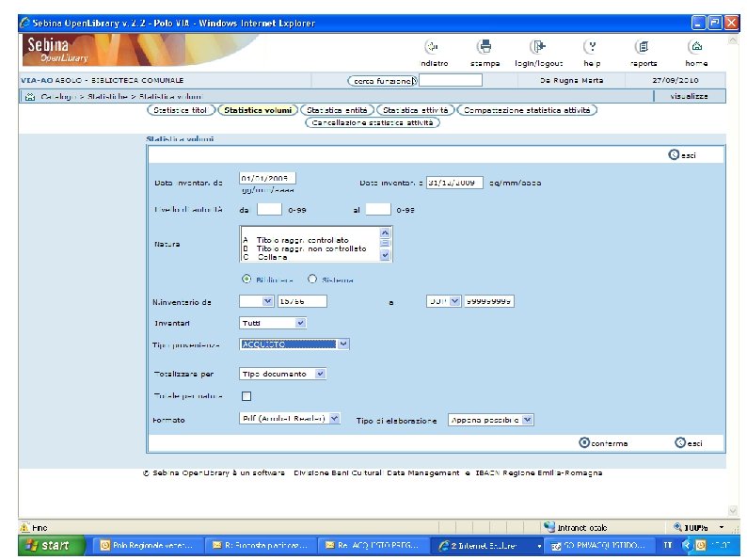Click the catalog home icon in breadcrumb
This screenshot has height=560, width=747.
coord(30,97)
